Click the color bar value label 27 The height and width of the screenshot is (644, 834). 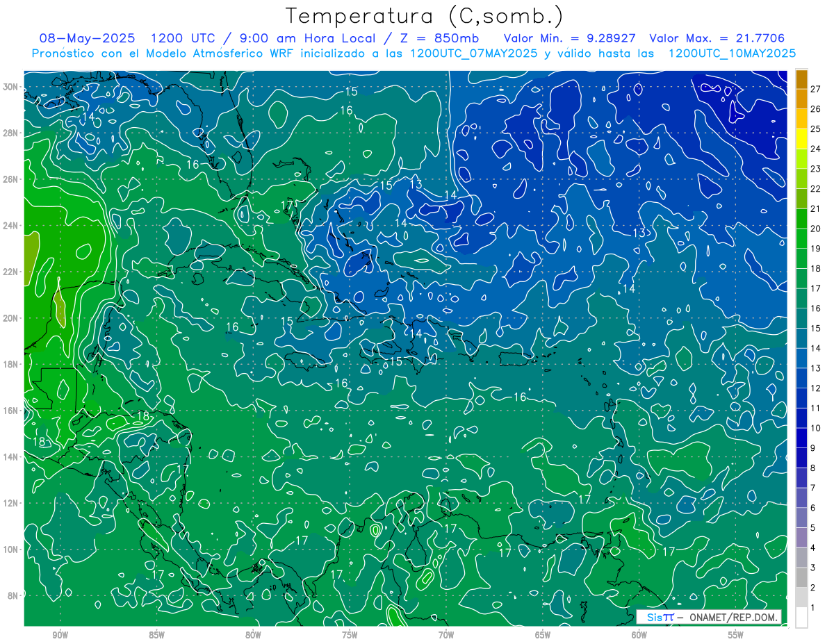click(x=816, y=88)
